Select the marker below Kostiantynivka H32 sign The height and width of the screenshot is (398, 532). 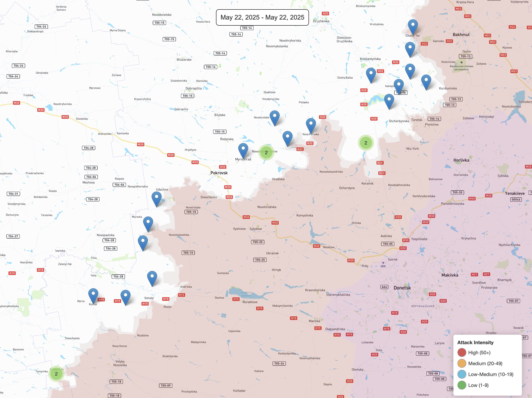point(371,74)
